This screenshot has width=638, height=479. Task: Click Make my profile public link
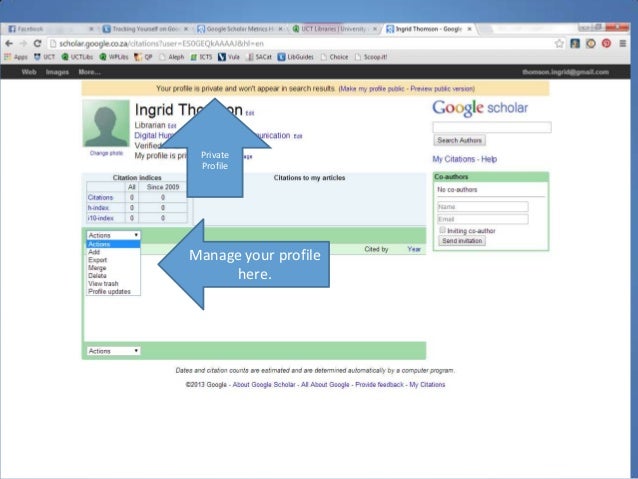(372, 89)
